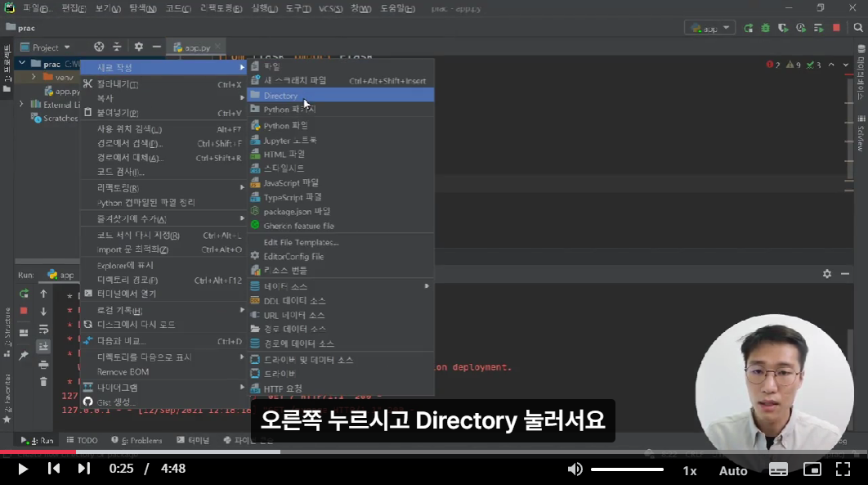868x485 pixels.
Task: Expand the 데이터 소스 submenu
Action: click(340, 286)
